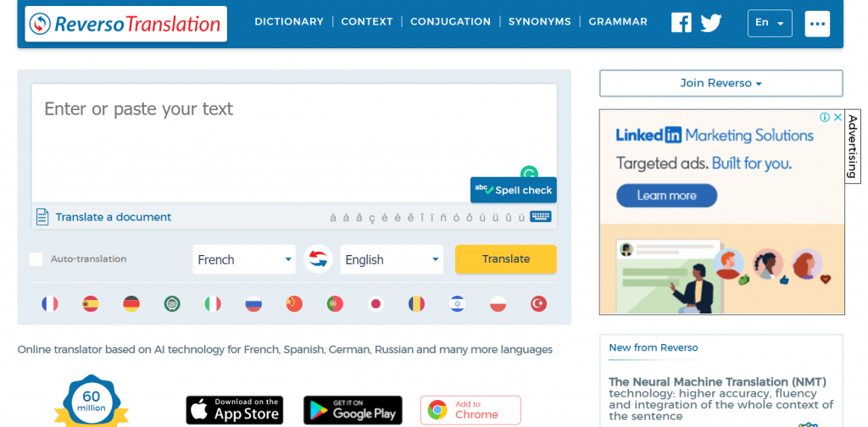Open the Context menu item
The height and width of the screenshot is (427, 868).
(367, 21)
